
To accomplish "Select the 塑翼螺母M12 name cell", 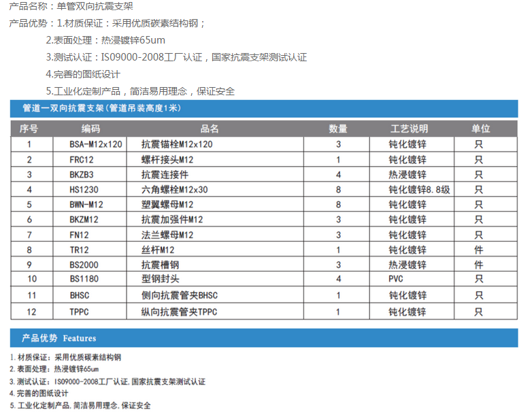I will [167, 204].
